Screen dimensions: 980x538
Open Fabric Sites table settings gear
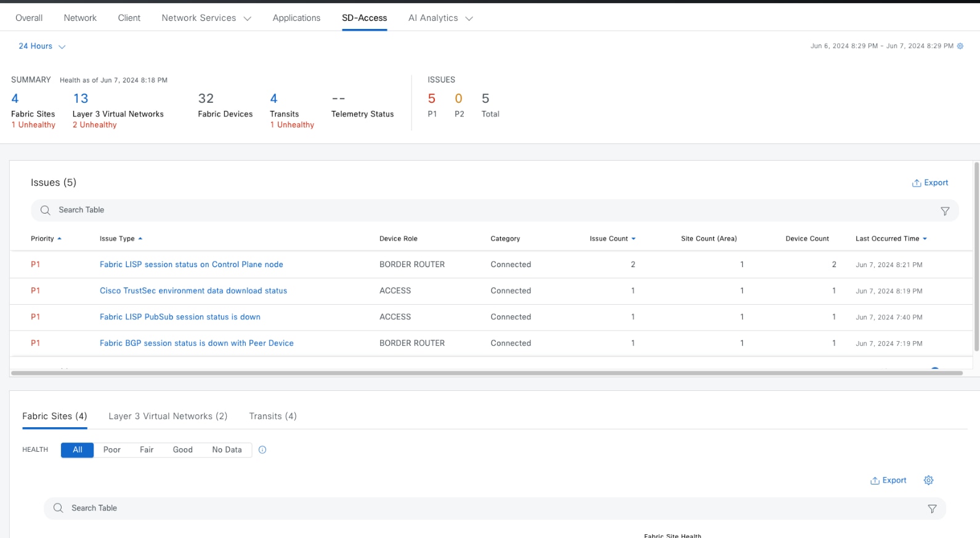tap(928, 480)
